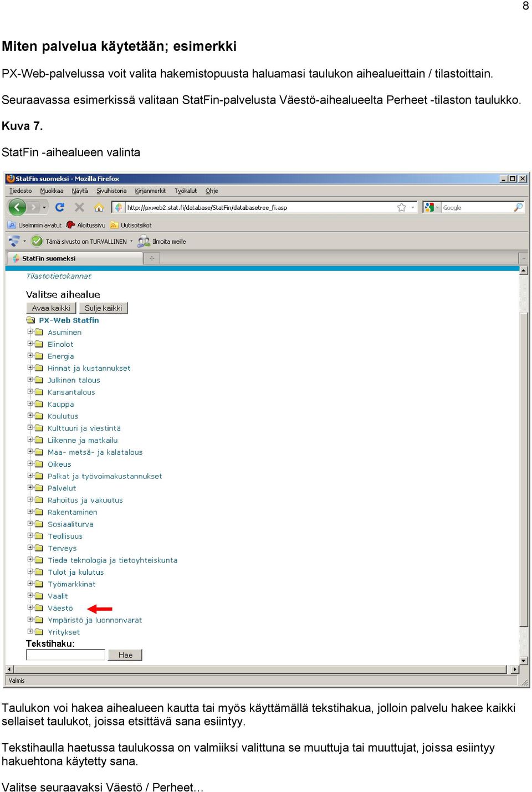Click the Sulje kaikki button
Image resolution: width=532 pixels, height=792 pixels.
coord(103,308)
